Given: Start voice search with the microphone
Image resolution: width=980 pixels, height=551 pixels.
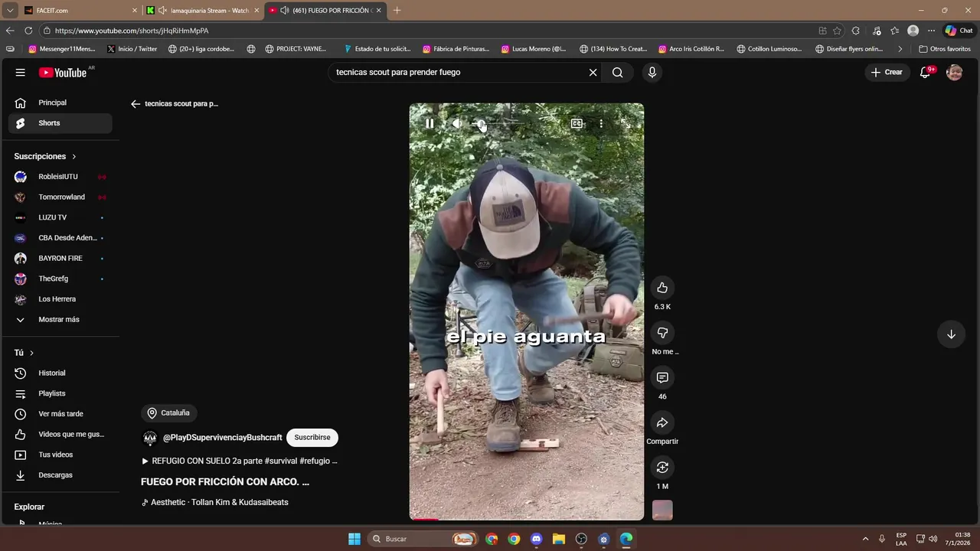Looking at the screenshot, I should click(652, 72).
